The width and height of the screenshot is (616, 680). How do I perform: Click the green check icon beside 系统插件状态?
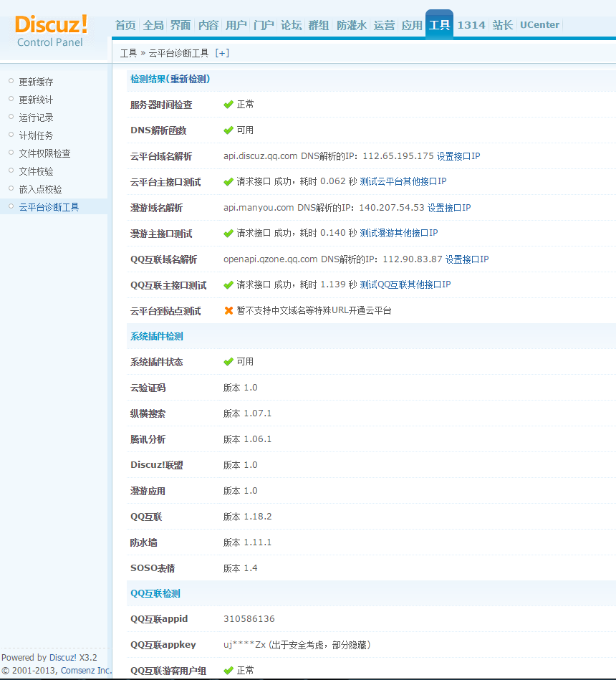228,362
